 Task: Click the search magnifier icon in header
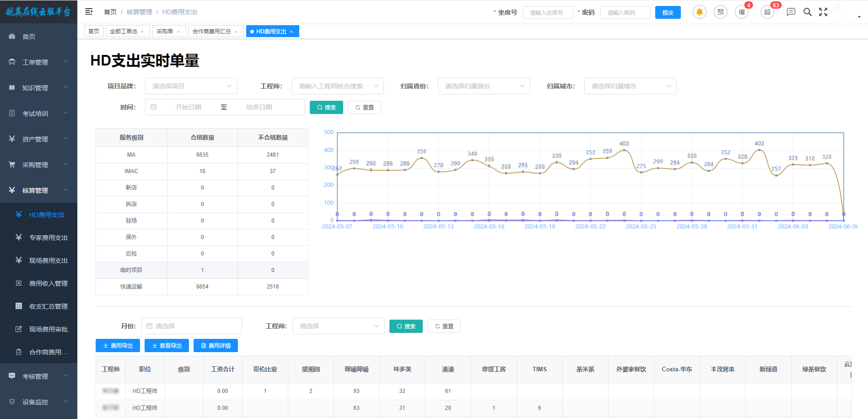click(x=808, y=12)
